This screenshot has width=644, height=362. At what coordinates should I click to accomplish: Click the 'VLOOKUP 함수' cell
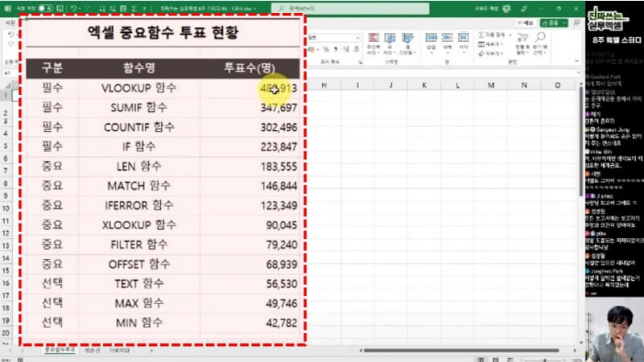click(138, 88)
